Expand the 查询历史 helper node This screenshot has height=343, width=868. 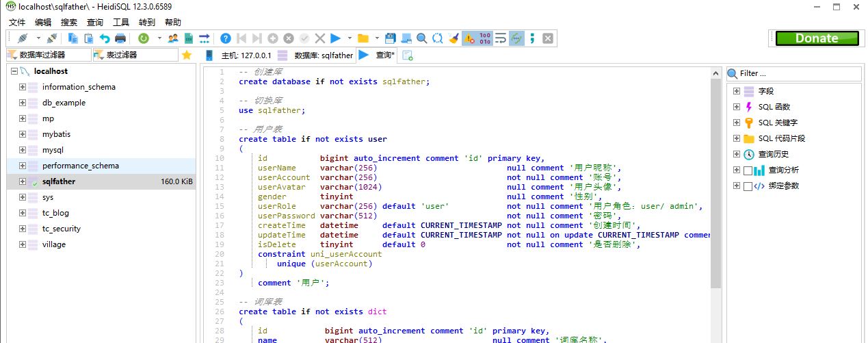coord(737,154)
